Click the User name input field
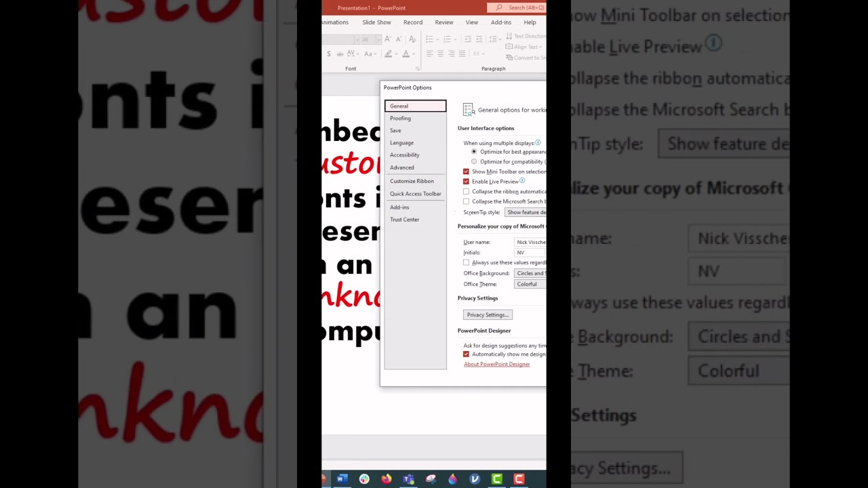This screenshot has width=868, height=488. coord(530,242)
